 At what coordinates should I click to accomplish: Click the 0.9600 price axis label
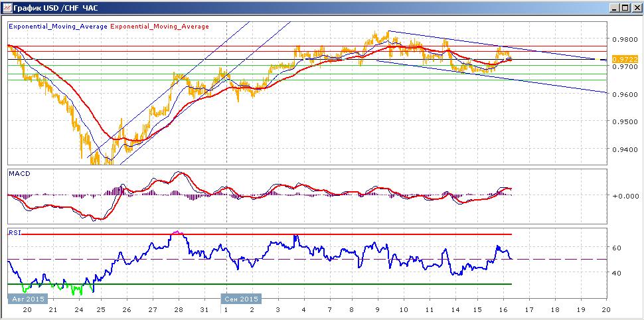coord(624,94)
